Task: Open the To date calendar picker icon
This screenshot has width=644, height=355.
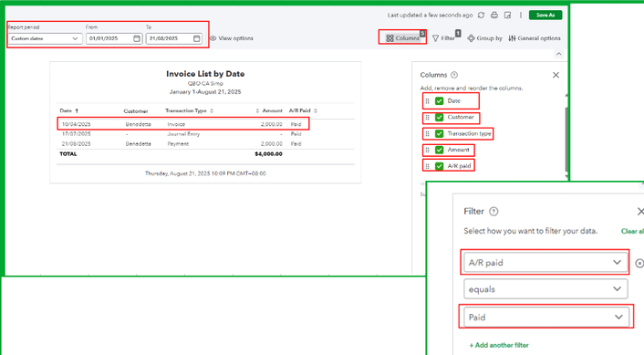Action: point(197,38)
